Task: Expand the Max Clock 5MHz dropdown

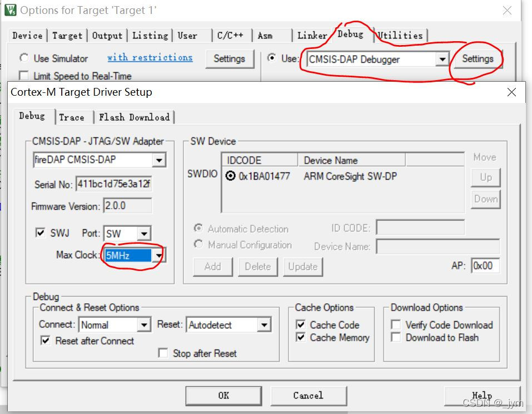Action: [x=158, y=255]
